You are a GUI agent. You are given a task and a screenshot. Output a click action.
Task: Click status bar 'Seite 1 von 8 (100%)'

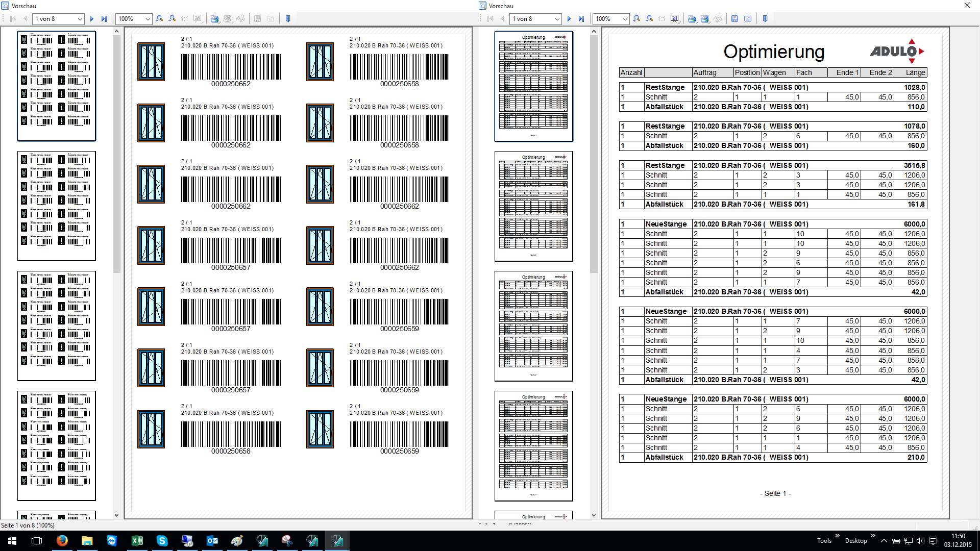[28, 525]
